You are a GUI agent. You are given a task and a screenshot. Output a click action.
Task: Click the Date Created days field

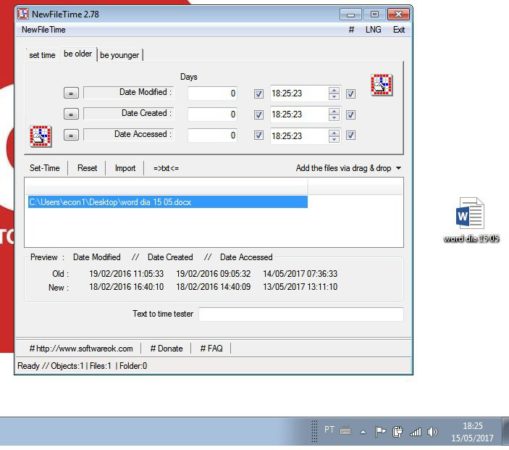pyautogui.click(x=213, y=114)
